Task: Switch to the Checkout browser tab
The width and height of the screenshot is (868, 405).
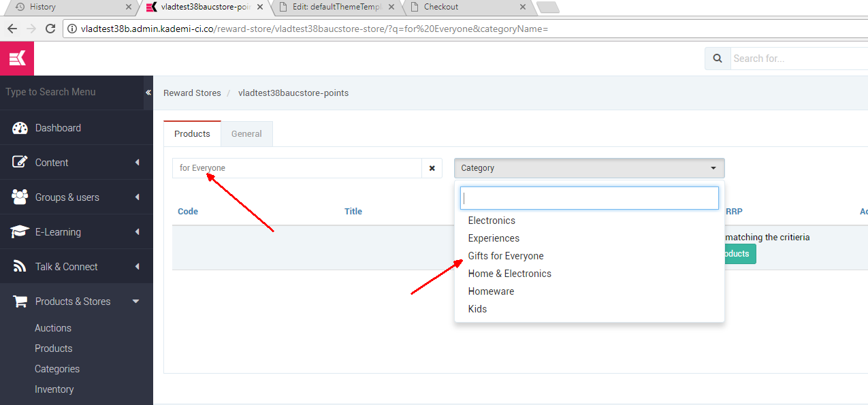Action: pyautogui.click(x=468, y=7)
